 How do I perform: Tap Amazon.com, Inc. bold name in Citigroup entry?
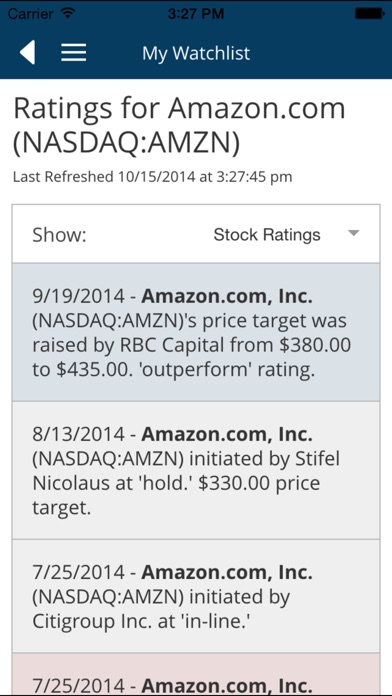(x=227, y=573)
